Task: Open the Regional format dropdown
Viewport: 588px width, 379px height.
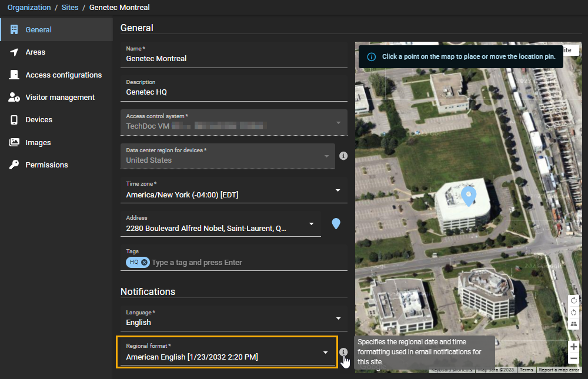Action: coord(325,352)
